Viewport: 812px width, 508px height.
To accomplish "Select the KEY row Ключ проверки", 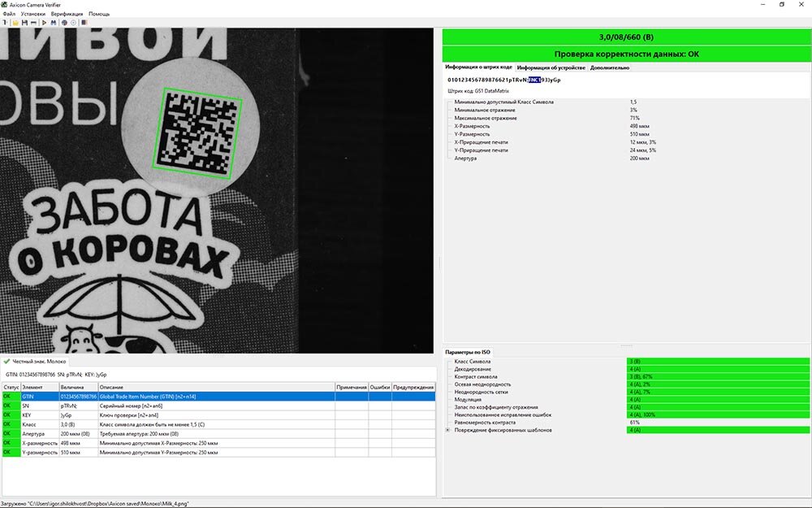I will point(218,415).
